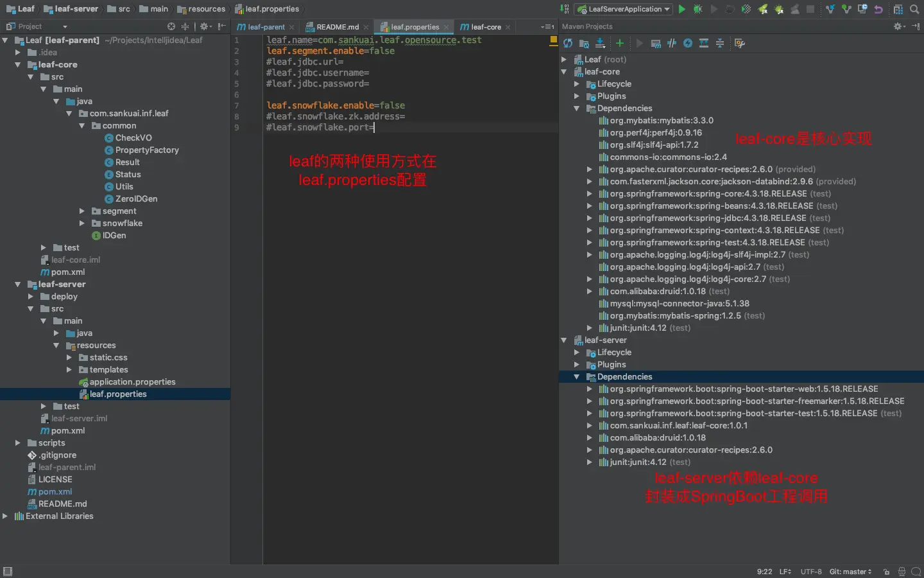
Task: Click the JRebel debug bug icon
Action: pyautogui.click(x=779, y=9)
